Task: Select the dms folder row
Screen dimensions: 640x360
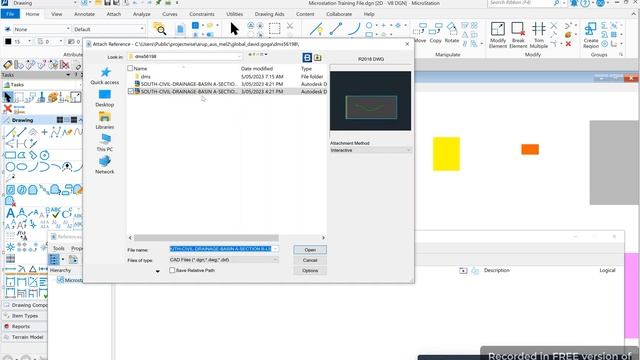Action: click(x=227, y=76)
